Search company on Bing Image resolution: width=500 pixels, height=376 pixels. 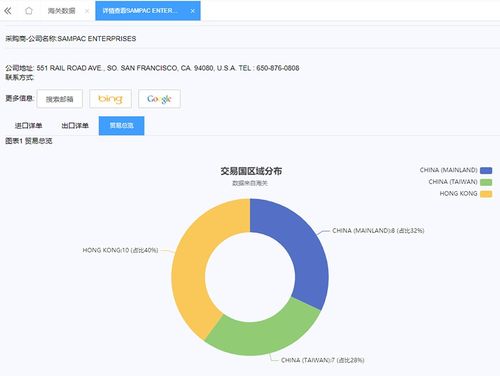(111, 99)
